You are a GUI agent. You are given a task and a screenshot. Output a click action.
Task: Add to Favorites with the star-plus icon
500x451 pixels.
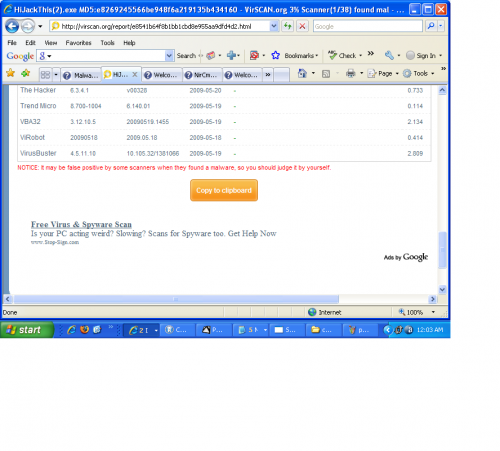pyautogui.click(x=26, y=73)
